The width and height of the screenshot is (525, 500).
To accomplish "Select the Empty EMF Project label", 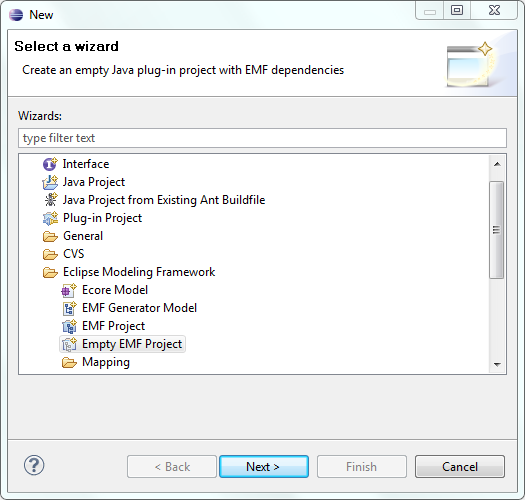I will pos(132,344).
